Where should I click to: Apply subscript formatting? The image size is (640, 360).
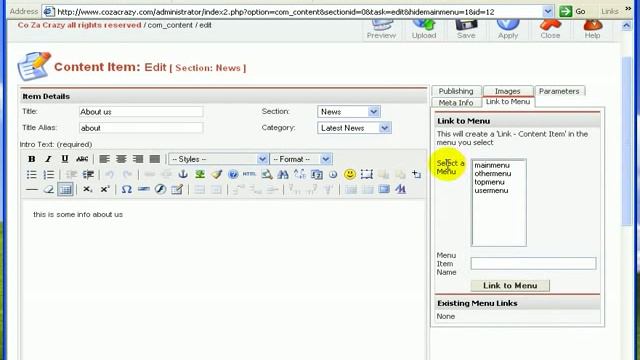click(x=88, y=189)
